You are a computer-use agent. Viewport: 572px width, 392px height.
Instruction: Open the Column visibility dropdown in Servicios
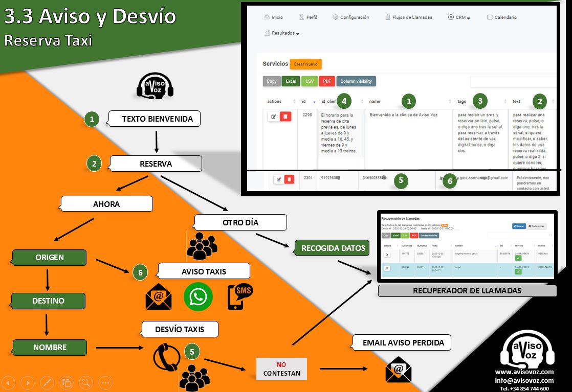click(x=356, y=81)
